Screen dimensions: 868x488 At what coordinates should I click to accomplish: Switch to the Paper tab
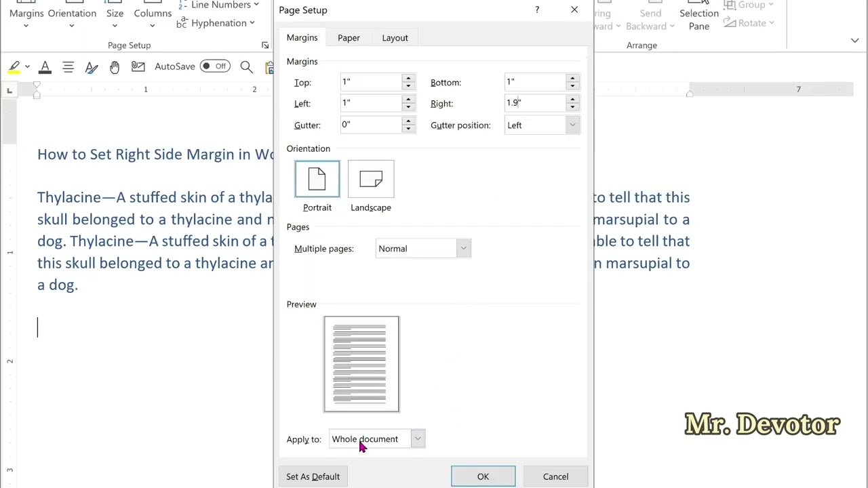click(349, 38)
